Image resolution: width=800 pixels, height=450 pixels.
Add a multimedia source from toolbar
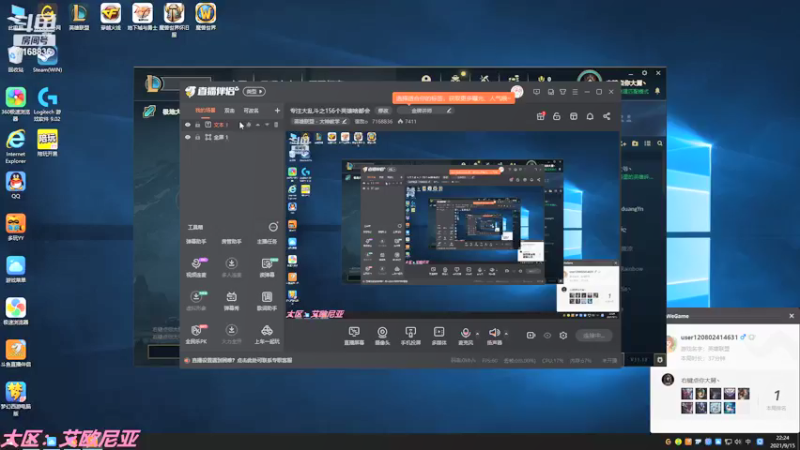[x=439, y=336]
